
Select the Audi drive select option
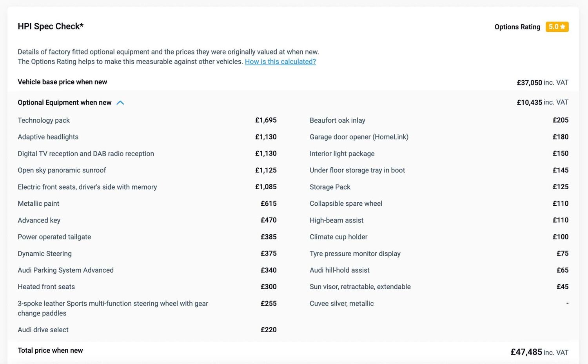[43, 330]
